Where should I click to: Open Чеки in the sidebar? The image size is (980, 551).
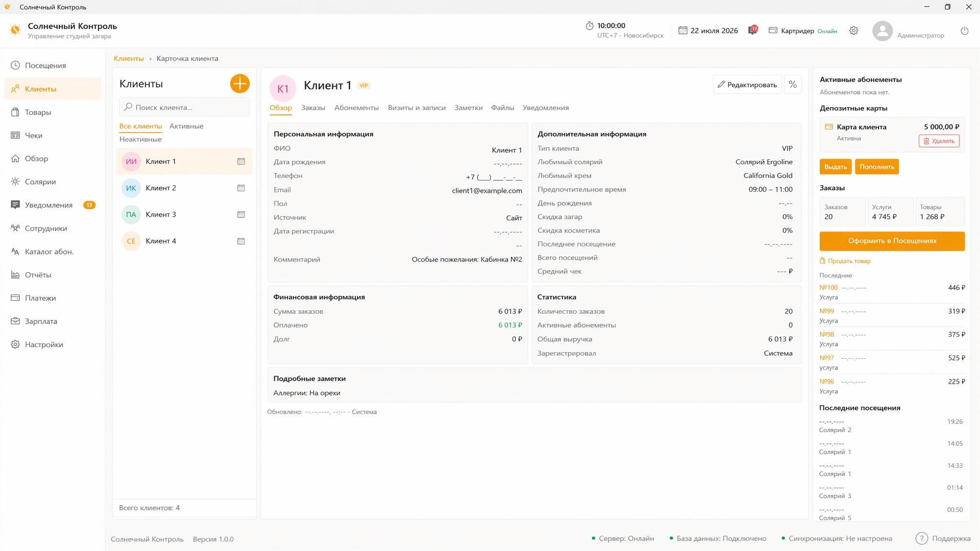click(53, 135)
